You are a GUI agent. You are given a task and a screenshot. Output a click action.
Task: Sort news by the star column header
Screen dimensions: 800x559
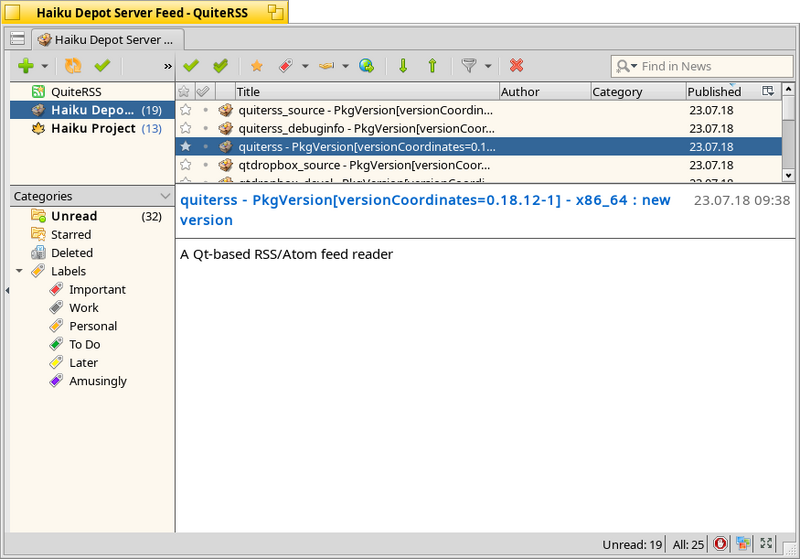[x=185, y=92]
